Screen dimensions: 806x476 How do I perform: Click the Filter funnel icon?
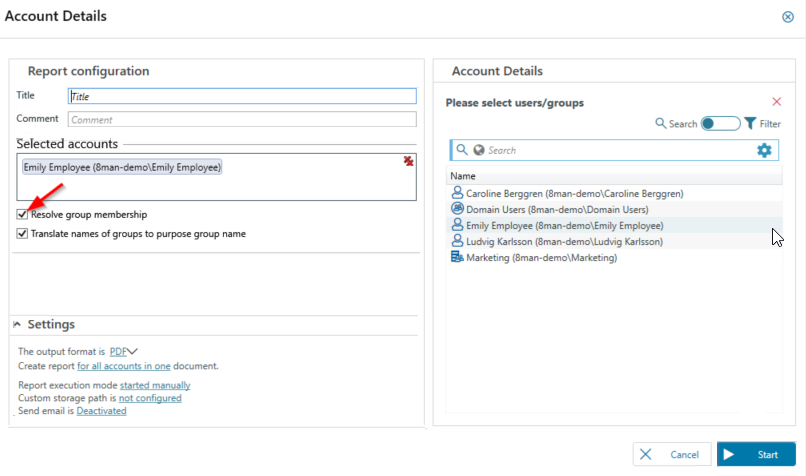[750, 124]
